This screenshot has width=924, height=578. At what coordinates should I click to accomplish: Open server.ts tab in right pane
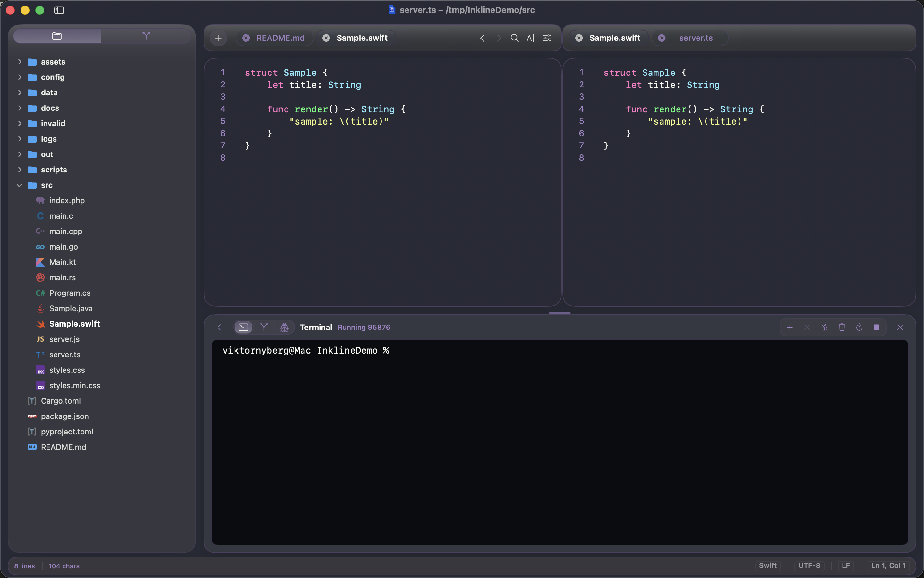point(696,38)
